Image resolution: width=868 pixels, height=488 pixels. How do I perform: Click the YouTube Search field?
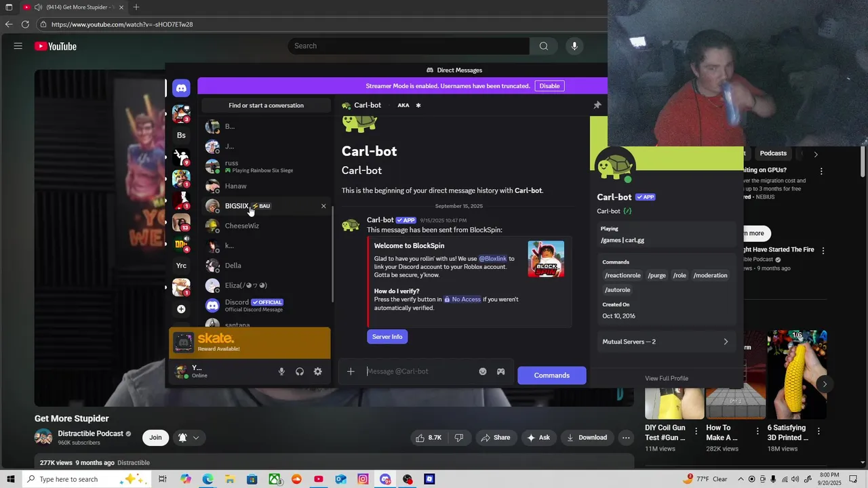click(x=408, y=46)
